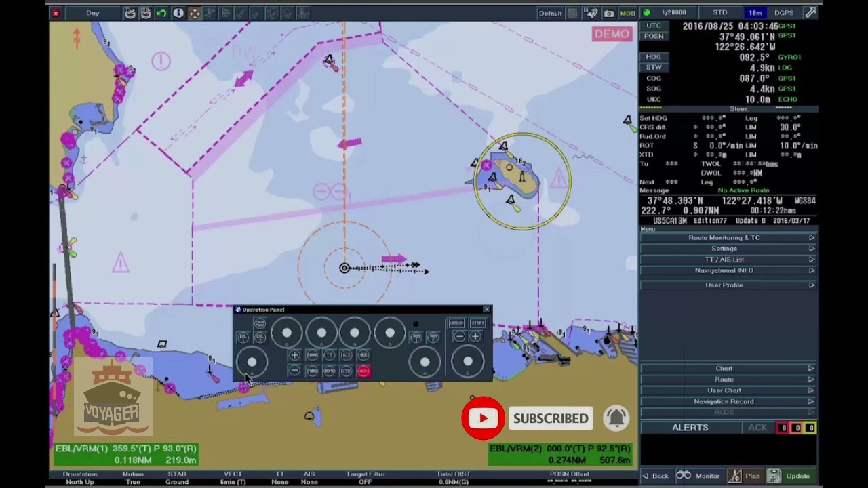Click the DGPS position source indicator
Viewport: 868px width, 488px height.
tap(784, 13)
